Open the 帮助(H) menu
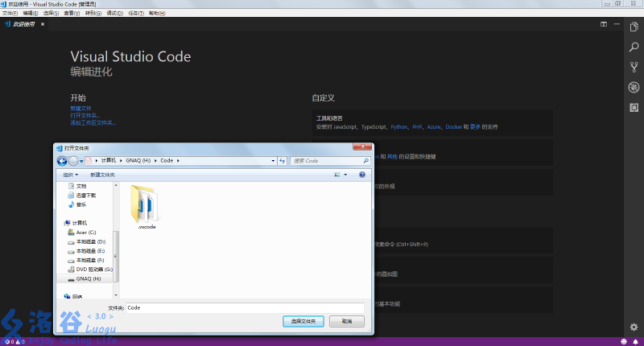The width and height of the screenshot is (644, 346). pos(157,13)
